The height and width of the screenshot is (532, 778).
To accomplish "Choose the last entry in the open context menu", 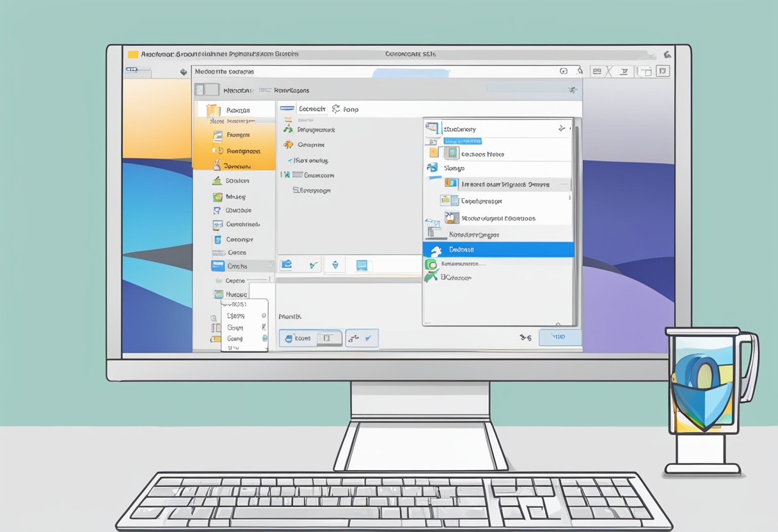I will coord(234,347).
